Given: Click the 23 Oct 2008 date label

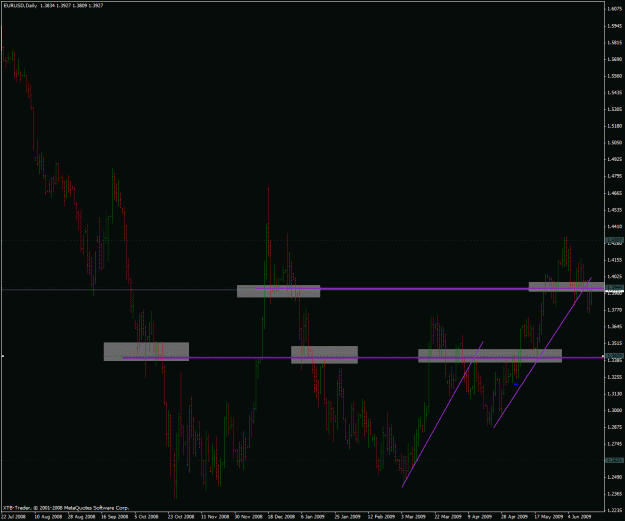Looking at the screenshot, I should point(181,517).
